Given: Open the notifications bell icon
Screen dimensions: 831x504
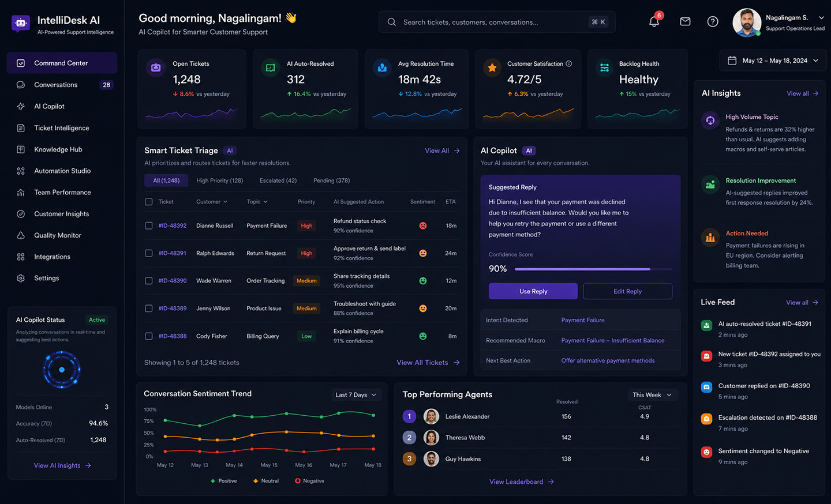Looking at the screenshot, I should (x=654, y=21).
